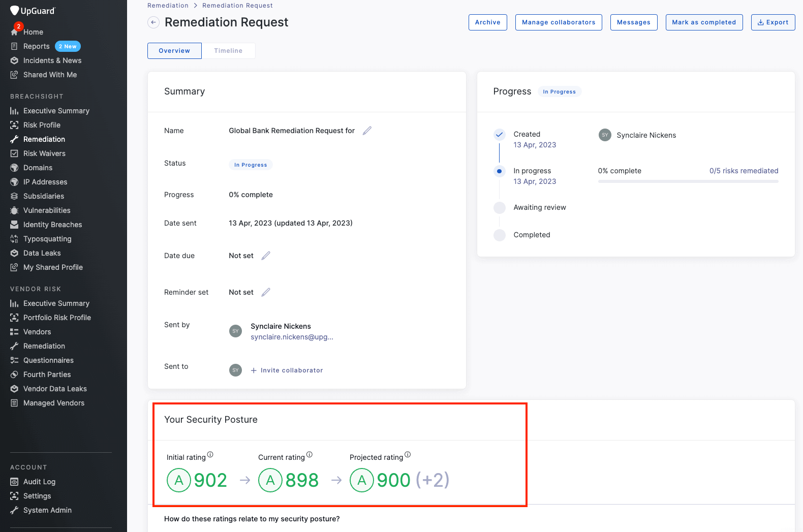Viewport: 803px width, 532px height.
Task: Click In Progress status badge in Summary
Action: [251, 165]
